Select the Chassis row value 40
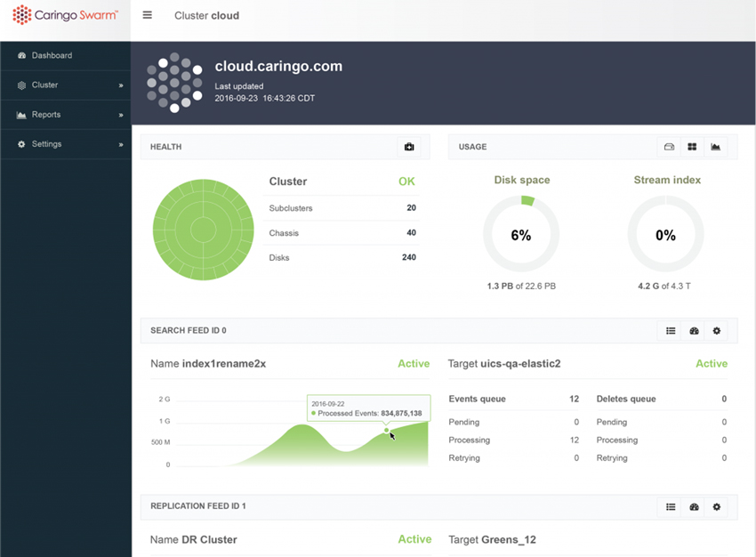This screenshot has height=557, width=756. click(x=411, y=232)
